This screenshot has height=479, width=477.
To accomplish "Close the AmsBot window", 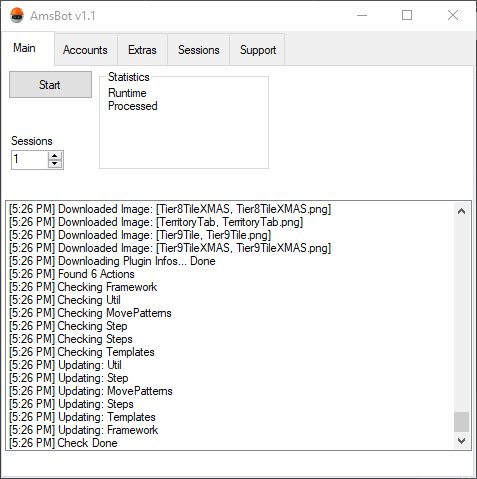I will click(x=453, y=15).
